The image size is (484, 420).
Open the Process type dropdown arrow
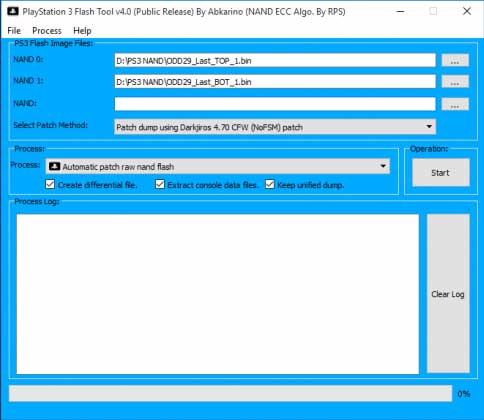point(383,166)
